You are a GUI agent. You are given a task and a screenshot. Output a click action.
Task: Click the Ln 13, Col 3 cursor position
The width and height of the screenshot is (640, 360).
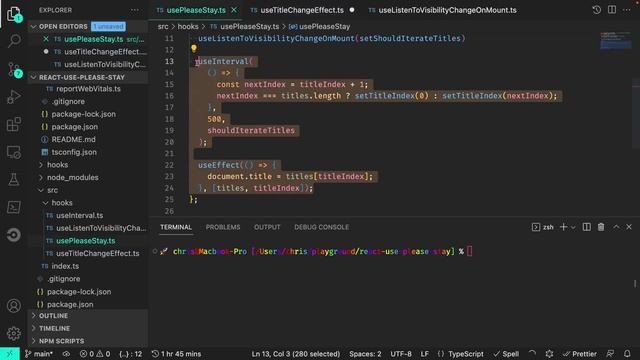coord(296,353)
